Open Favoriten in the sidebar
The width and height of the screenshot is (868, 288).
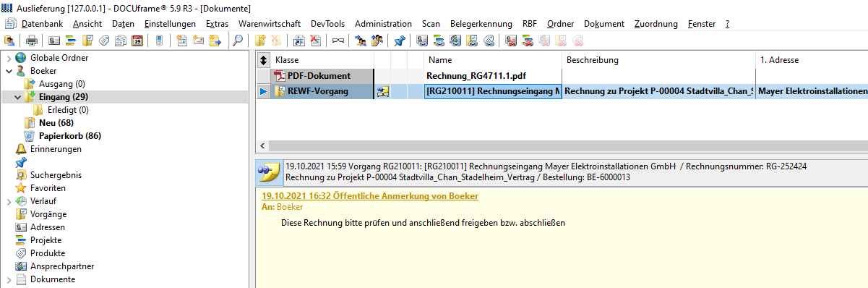coord(48,188)
